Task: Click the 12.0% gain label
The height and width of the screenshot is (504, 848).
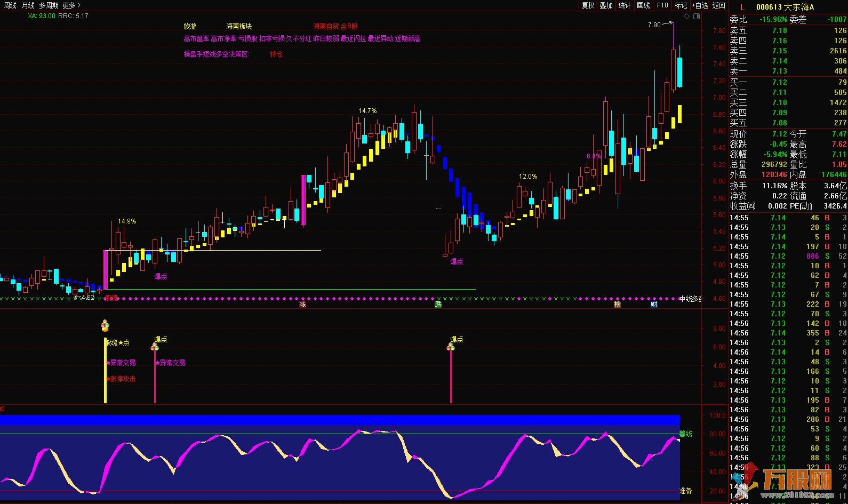Action: click(x=528, y=177)
